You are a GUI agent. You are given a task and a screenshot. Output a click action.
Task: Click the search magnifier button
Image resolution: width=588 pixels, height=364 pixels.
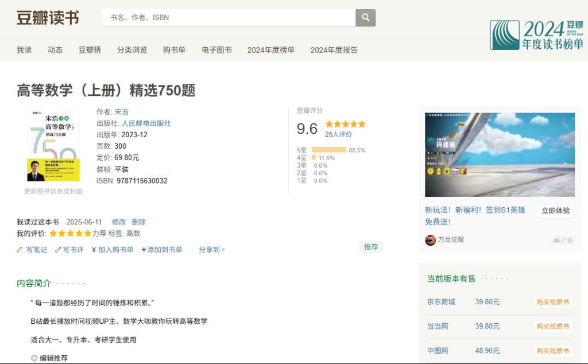coord(365,18)
